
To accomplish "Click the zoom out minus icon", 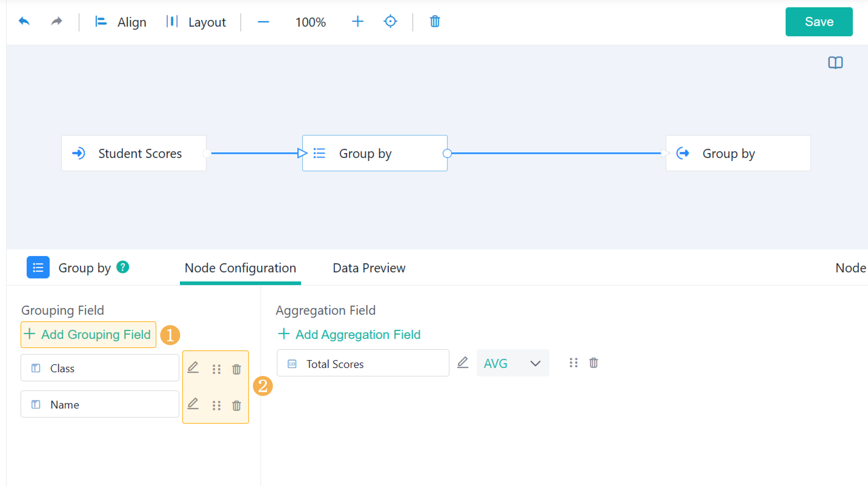I will (x=263, y=22).
